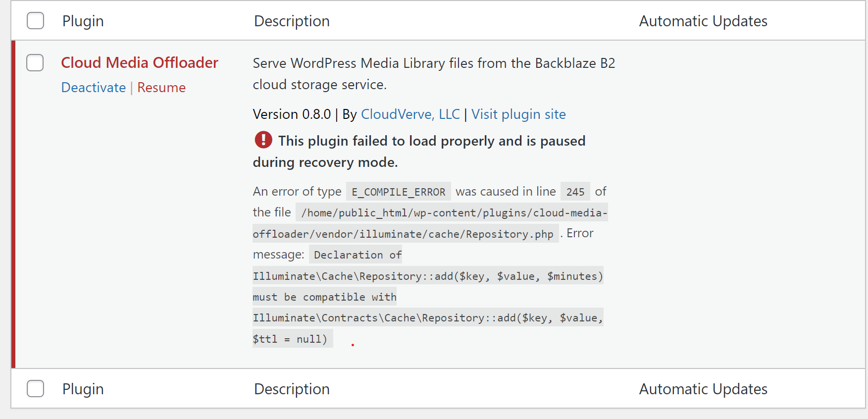This screenshot has height=419, width=868.
Task: Click the Repository.php file path text
Action: click(x=430, y=223)
